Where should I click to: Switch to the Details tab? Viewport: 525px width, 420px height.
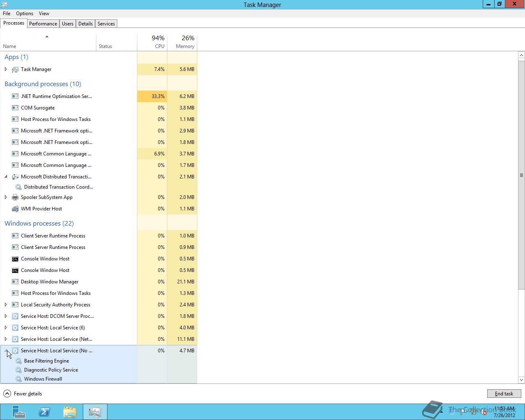click(x=85, y=24)
